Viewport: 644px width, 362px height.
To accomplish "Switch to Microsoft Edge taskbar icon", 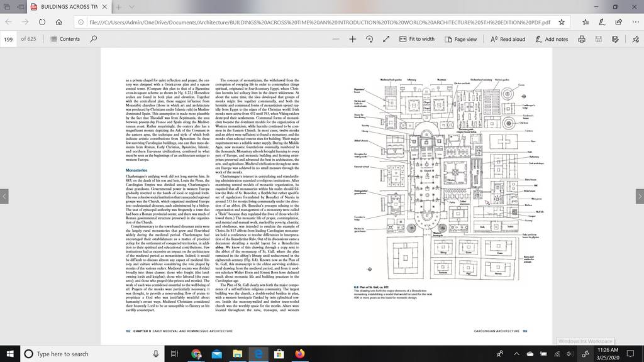I will (x=258, y=354).
